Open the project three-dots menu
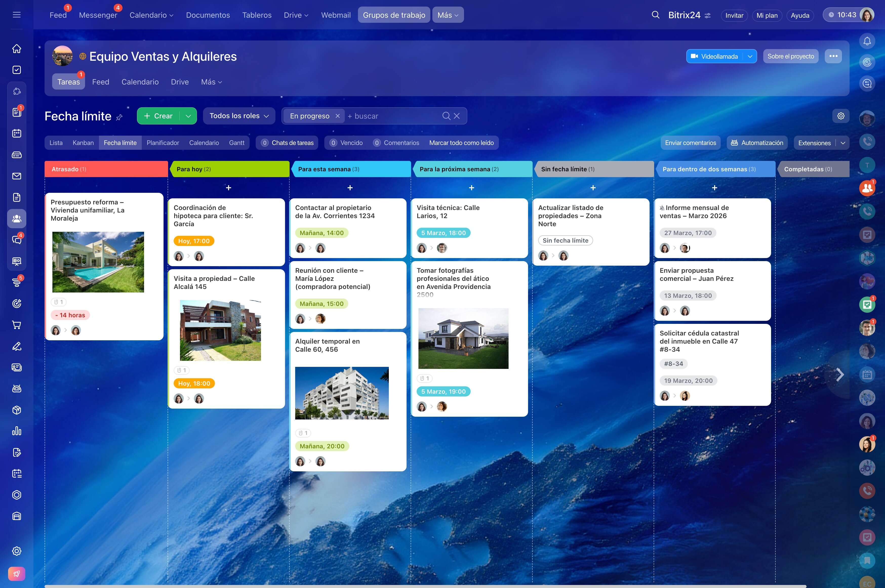The height and width of the screenshot is (588, 885). (x=833, y=56)
